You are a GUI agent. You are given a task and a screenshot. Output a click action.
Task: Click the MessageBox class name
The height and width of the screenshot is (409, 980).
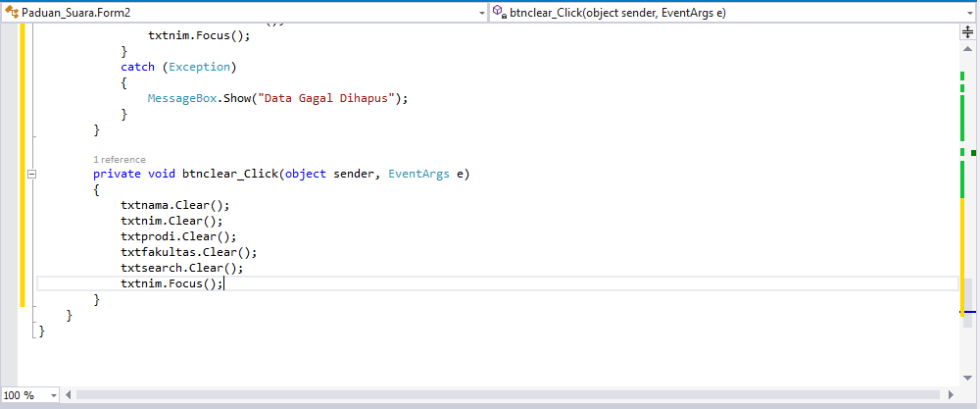pos(182,98)
